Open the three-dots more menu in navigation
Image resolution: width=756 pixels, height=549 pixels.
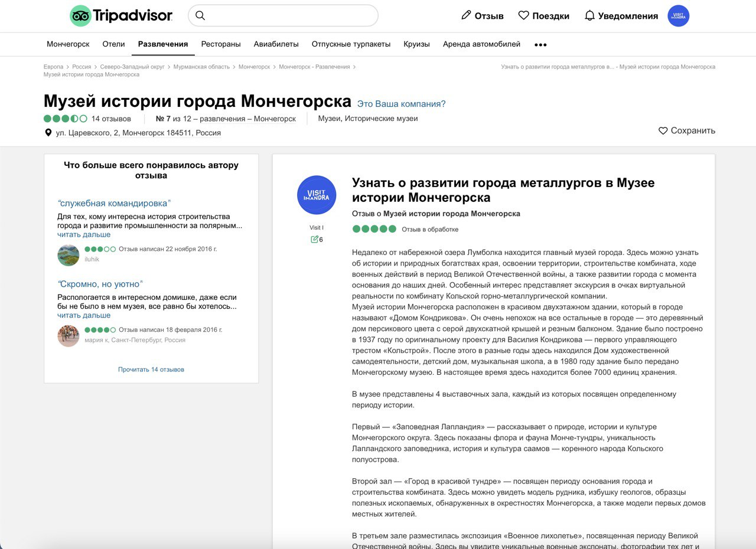tap(540, 44)
